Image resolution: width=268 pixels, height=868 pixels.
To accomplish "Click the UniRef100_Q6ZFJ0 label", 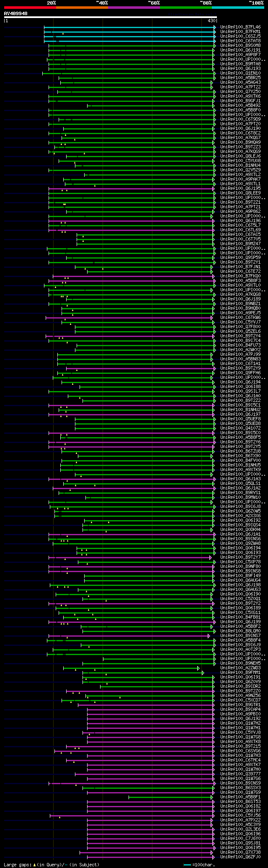I will pyautogui.click(x=240, y=857).
